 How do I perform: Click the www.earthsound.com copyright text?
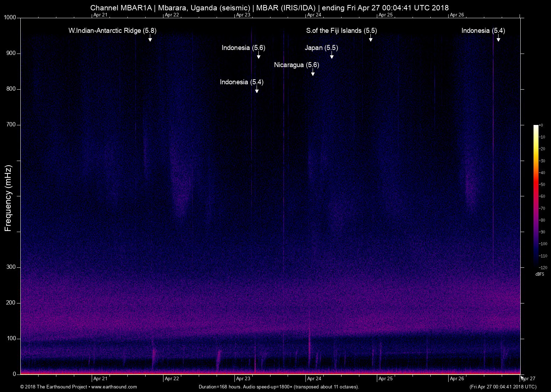(79, 387)
